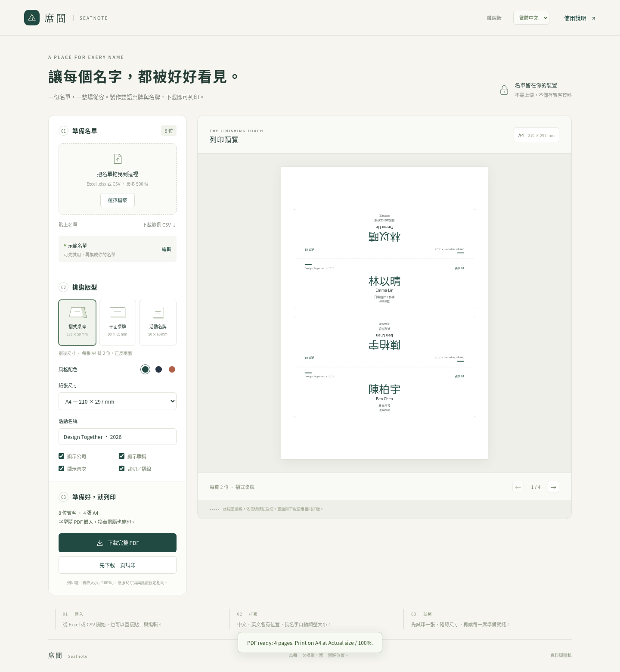The height and width of the screenshot is (672, 620).
Task: Click the 離線版 offline label
Action: (494, 18)
